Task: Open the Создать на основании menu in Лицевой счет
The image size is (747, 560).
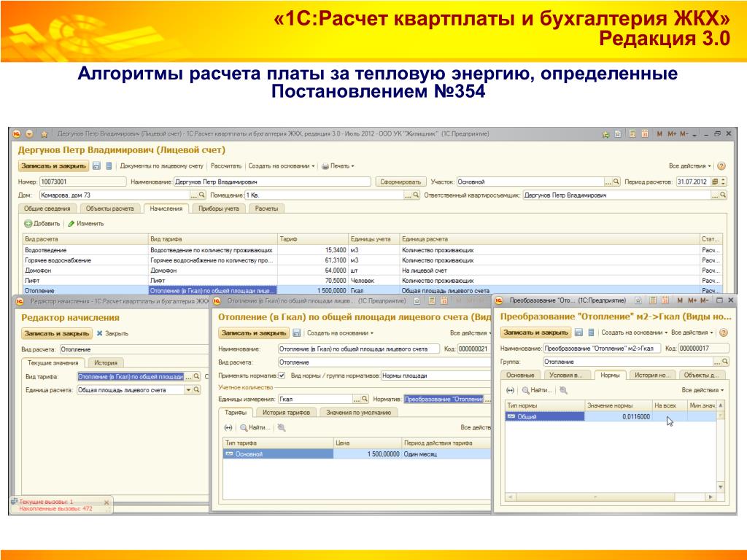Action: 282,166
